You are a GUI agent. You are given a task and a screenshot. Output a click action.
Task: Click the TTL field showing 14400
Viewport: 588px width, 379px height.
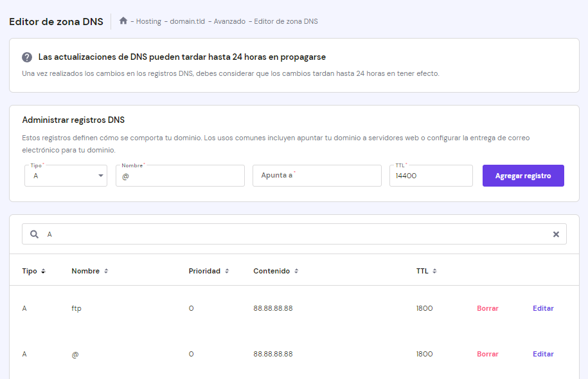(x=431, y=176)
